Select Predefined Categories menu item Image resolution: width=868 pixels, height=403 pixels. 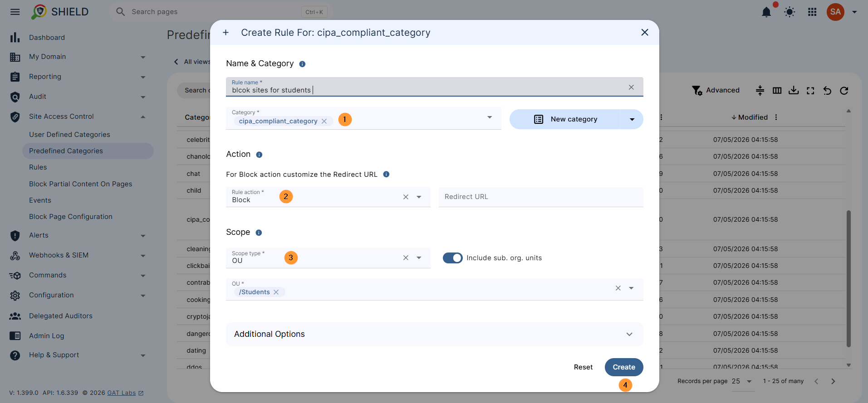pos(88,151)
